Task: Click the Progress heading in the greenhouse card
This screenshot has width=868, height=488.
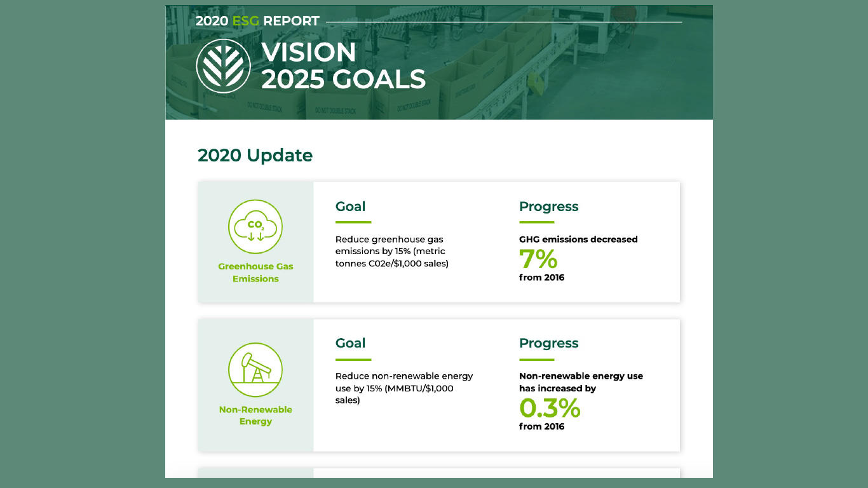Action: [x=548, y=207]
